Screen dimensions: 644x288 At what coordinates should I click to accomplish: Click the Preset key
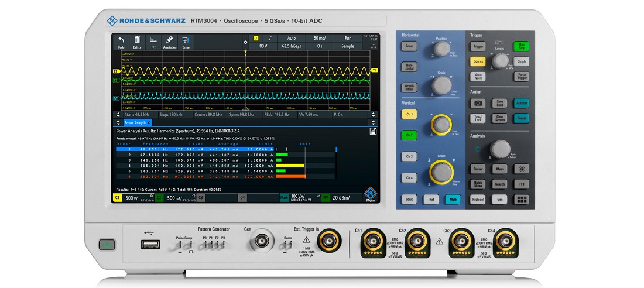521,118
